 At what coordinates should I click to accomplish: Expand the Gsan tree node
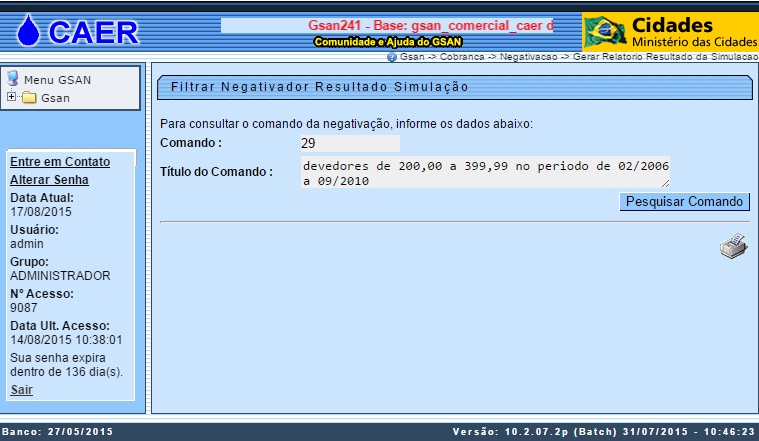(x=11, y=97)
